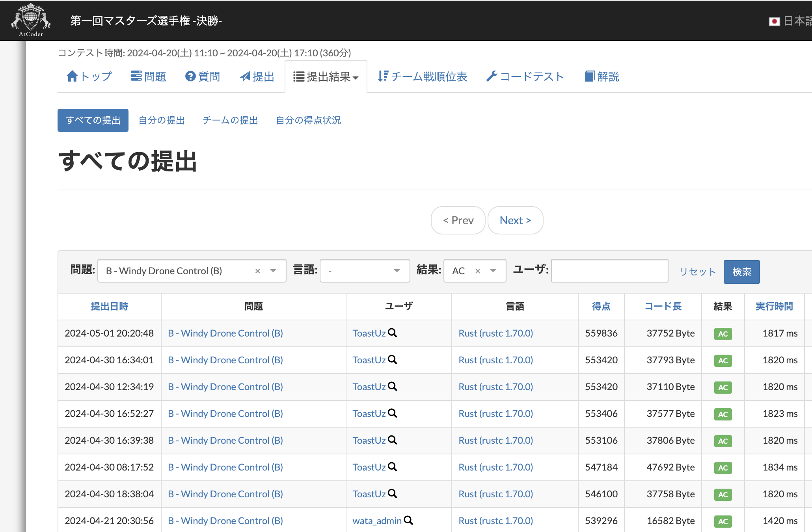Clear the problem filter with its x

click(x=258, y=271)
